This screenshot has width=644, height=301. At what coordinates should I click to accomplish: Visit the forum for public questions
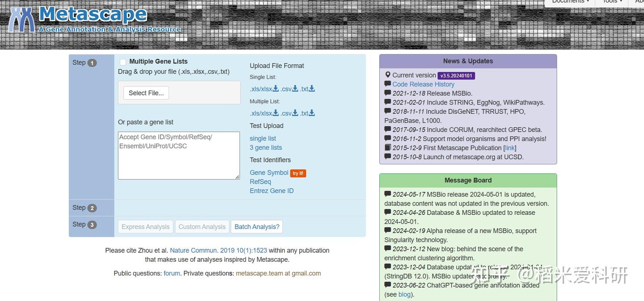(171, 273)
